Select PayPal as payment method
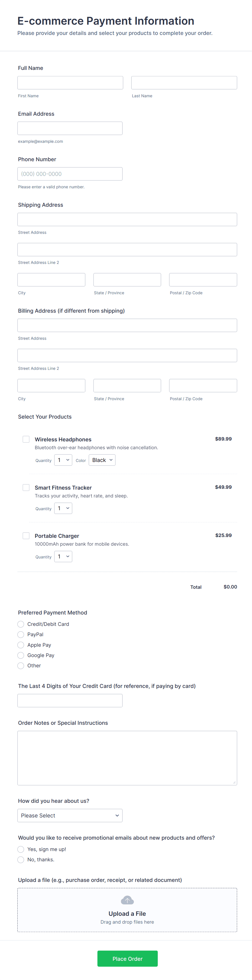This screenshot has height=980, width=252. tap(21, 635)
